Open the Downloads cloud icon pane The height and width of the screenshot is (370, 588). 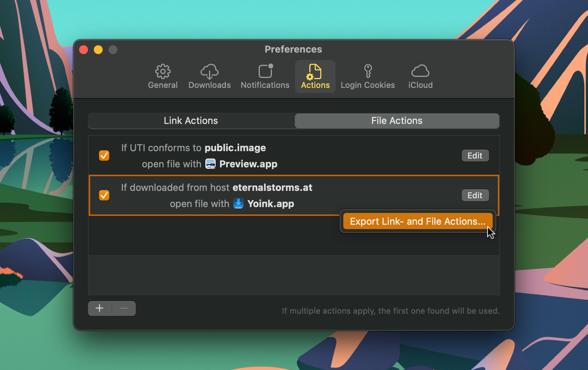[x=209, y=72]
